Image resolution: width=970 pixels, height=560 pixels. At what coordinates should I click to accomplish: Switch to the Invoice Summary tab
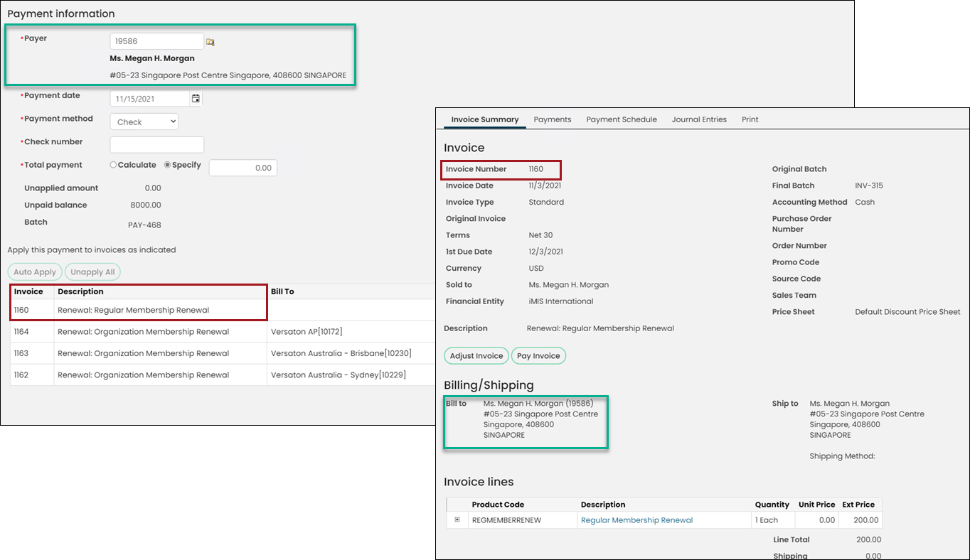485,119
